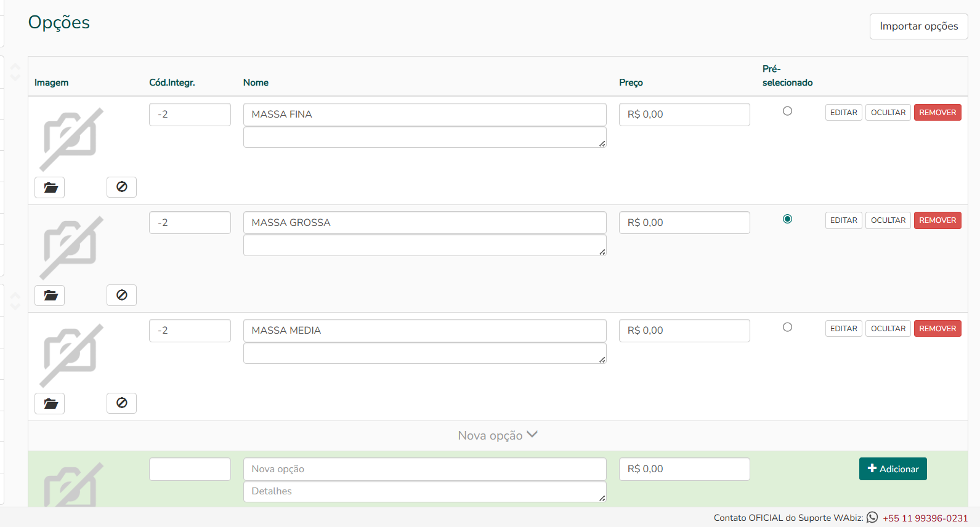Pre-select the MASSA FINA option
The height and width of the screenshot is (527, 980).
787,111
